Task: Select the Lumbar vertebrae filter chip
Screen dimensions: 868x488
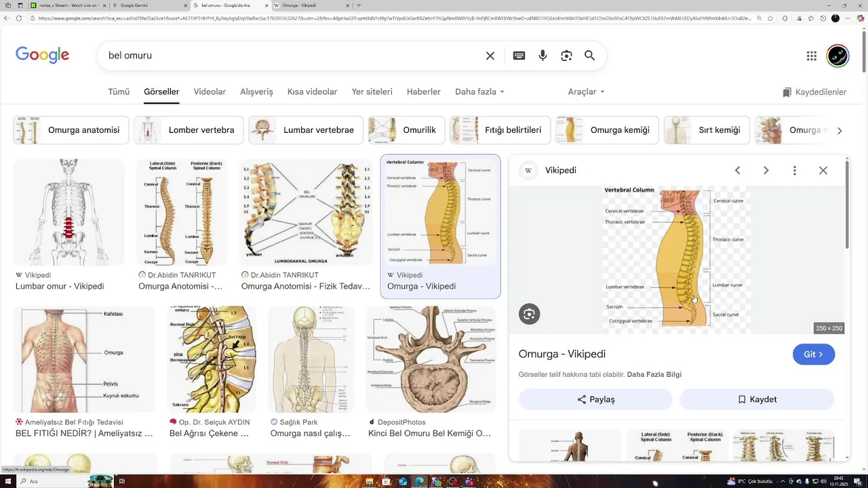Action: click(306, 130)
